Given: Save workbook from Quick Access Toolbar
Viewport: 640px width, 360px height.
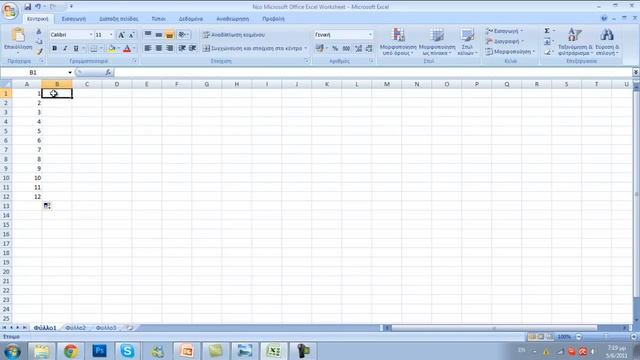Looking at the screenshot, I should 27,7.
